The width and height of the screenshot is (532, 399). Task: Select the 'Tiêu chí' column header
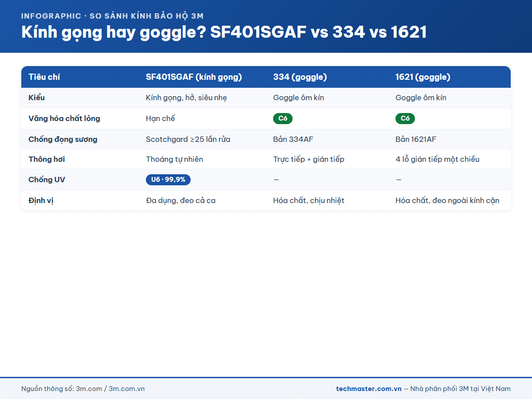[x=44, y=77]
